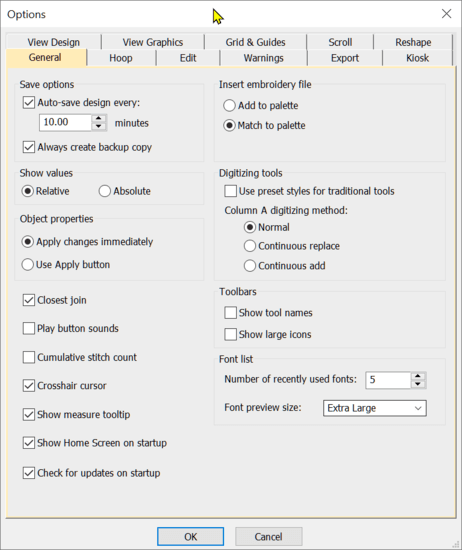The width and height of the screenshot is (462, 550).
Task: Close the Options dialog
Action: 446,14
